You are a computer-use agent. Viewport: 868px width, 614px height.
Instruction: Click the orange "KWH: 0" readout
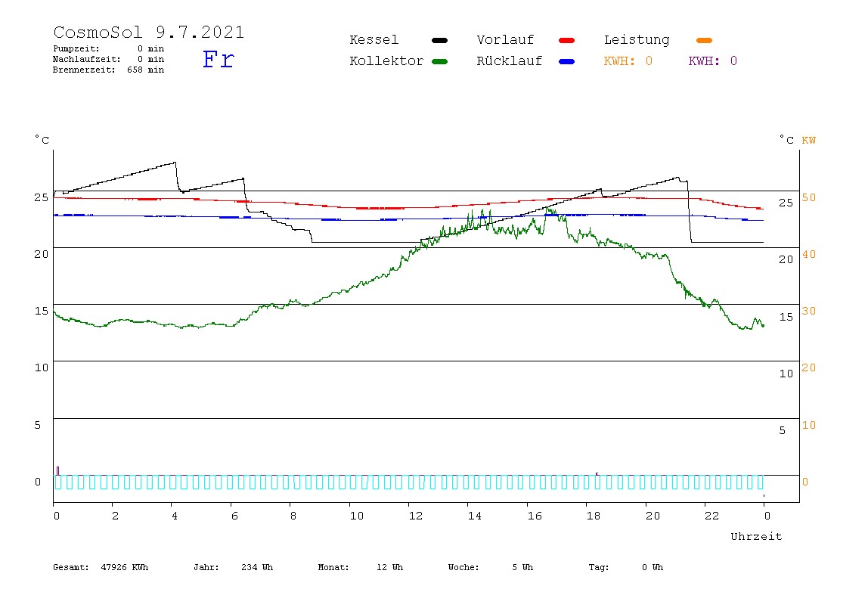pyautogui.click(x=628, y=61)
